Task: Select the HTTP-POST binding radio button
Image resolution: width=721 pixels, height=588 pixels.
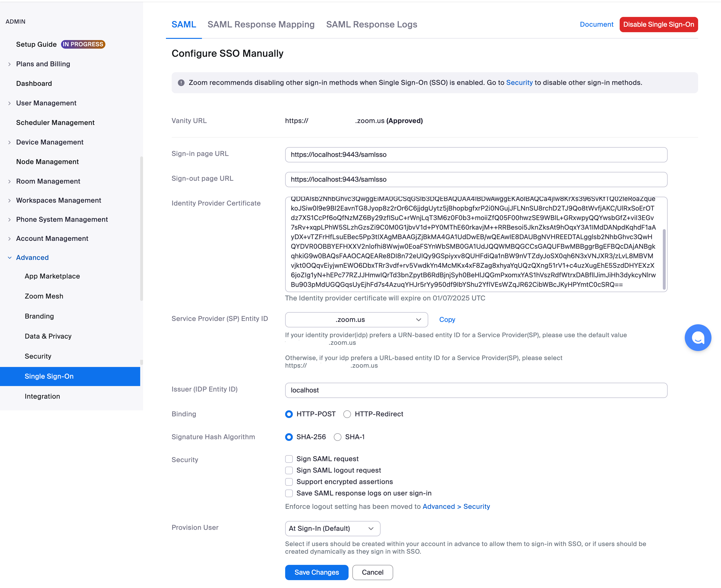Action: tap(289, 414)
